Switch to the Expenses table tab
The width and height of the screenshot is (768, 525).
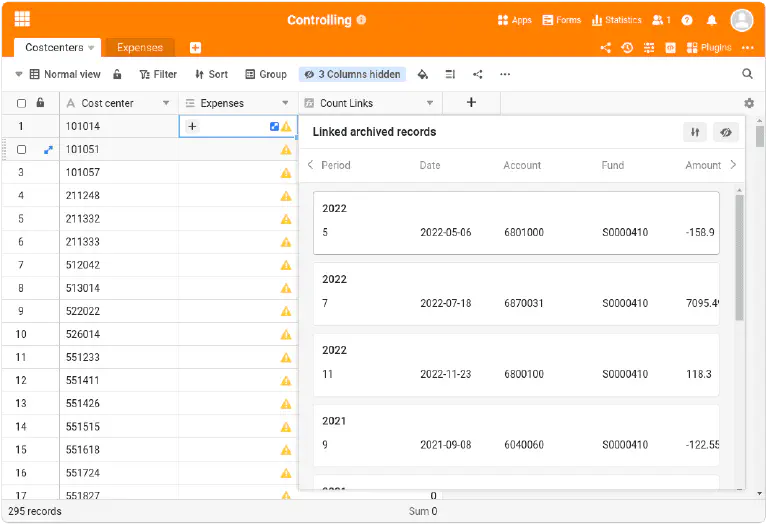[140, 48]
